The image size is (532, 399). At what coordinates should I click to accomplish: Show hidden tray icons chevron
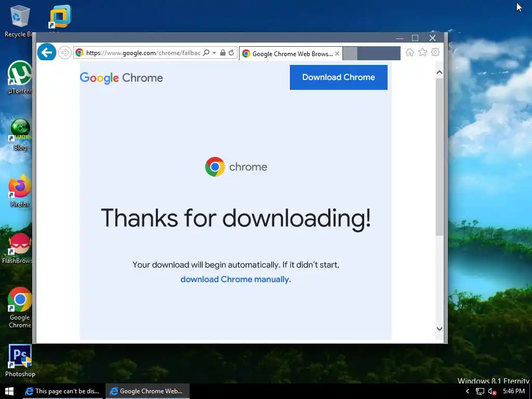(467, 391)
